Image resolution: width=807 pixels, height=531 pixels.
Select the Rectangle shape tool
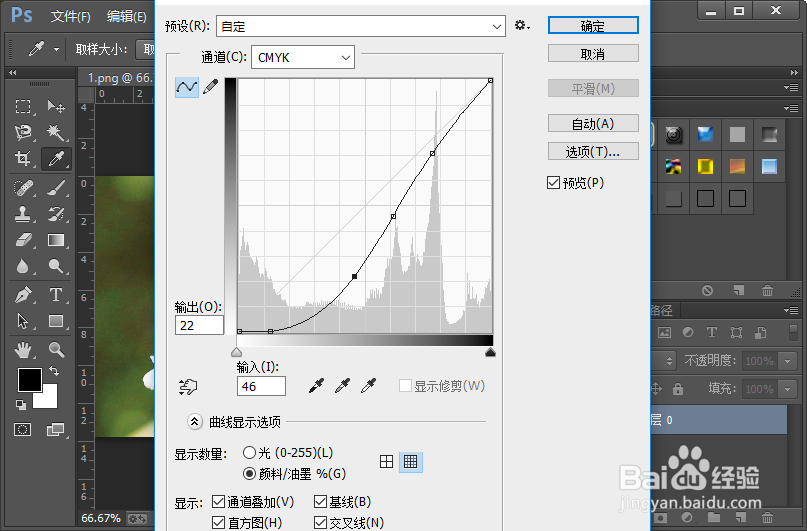(56, 321)
